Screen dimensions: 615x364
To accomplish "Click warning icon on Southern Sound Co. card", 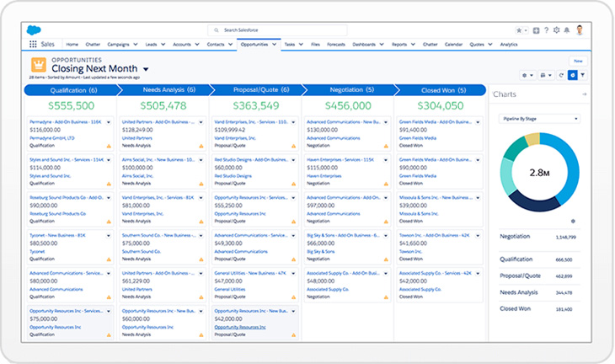I will click(x=201, y=260).
